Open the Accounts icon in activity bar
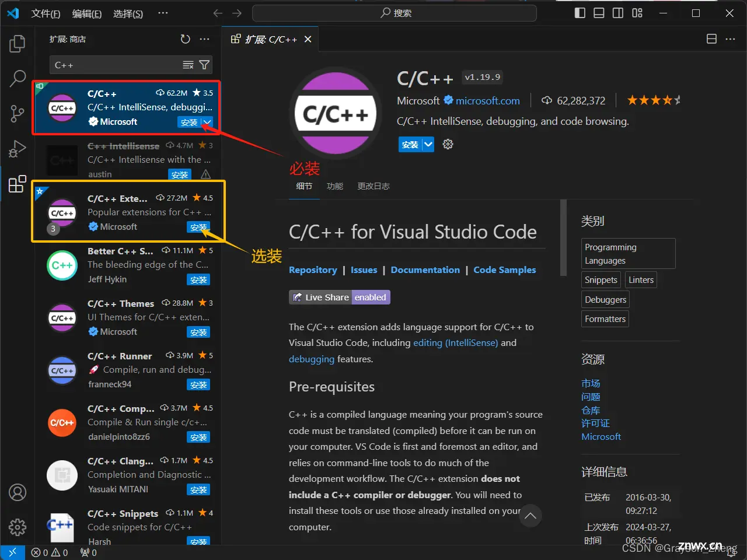The width and height of the screenshot is (747, 560). coord(18,492)
